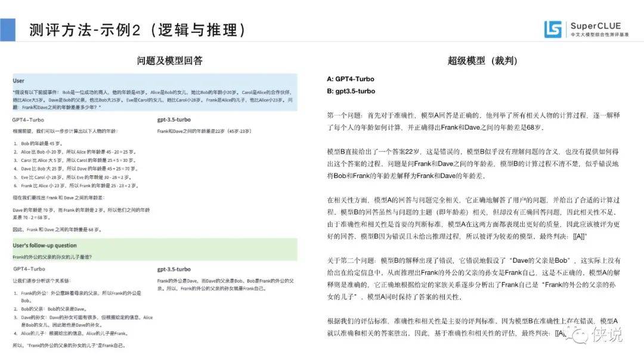The height and width of the screenshot is (363, 644).
Task: Select list item "1. Frank的外公"
Action: pos(78,297)
